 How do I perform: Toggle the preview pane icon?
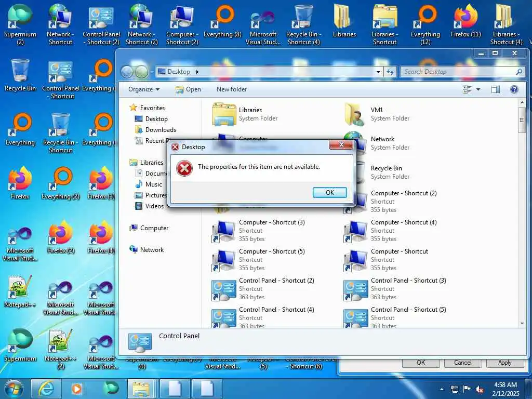[495, 89]
